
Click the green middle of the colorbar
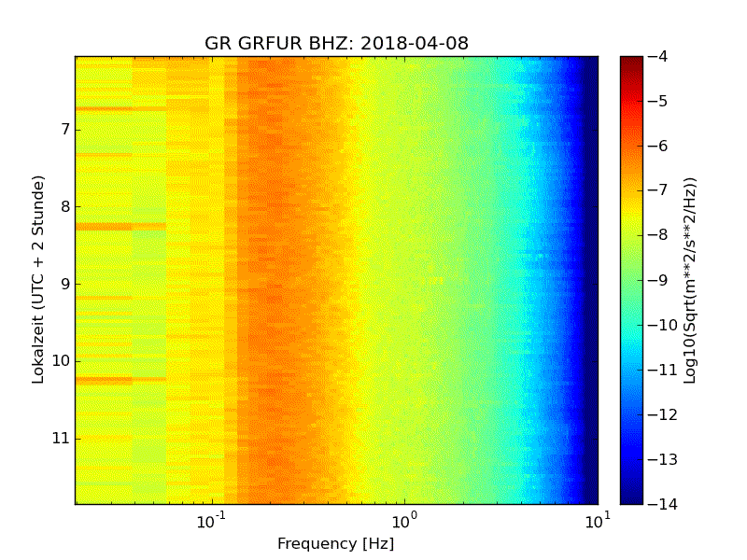point(632,280)
